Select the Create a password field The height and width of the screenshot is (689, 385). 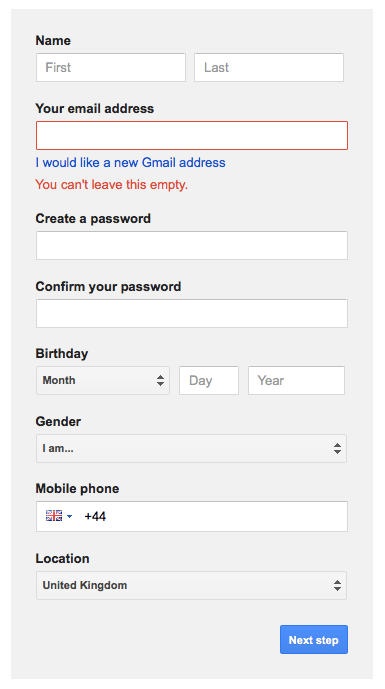pyautogui.click(x=192, y=246)
